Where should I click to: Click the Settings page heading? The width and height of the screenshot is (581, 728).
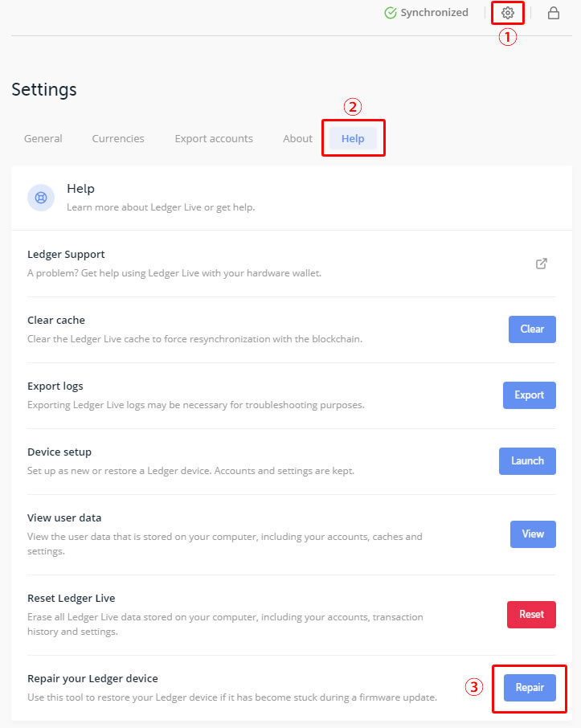click(44, 89)
